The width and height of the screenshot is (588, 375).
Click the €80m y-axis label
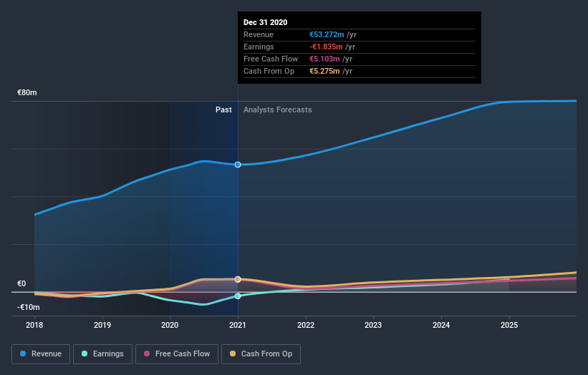click(27, 92)
